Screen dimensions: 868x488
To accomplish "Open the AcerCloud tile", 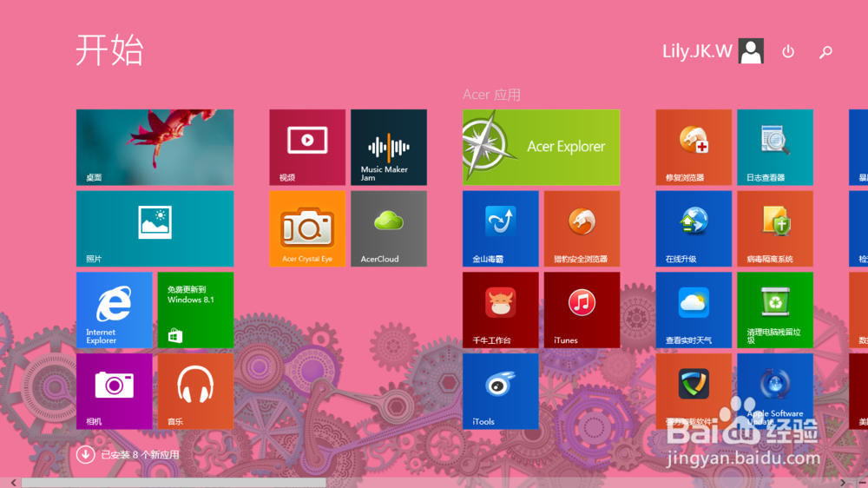I will 389,228.
